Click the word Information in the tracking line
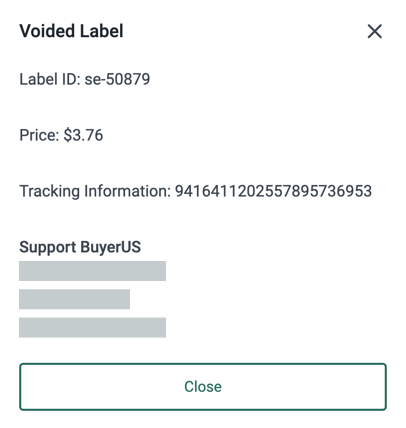This screenshot has height=428, width=406. [x=128, y=191]
